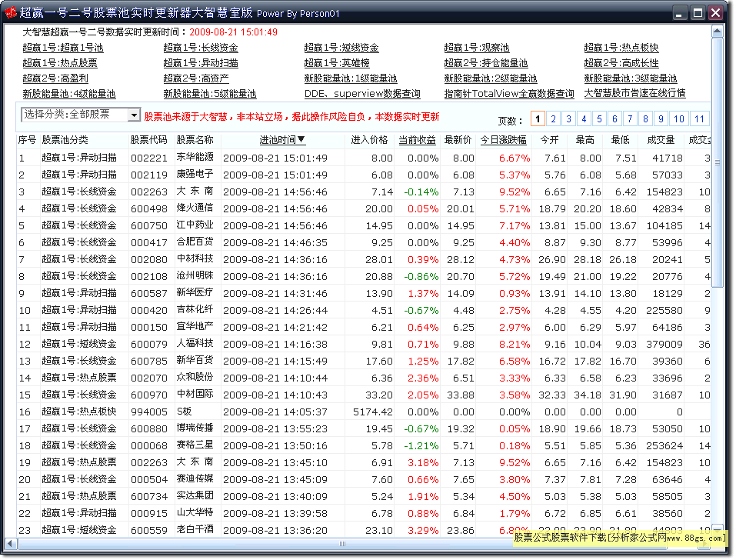Open the 新股能量池:3级能量池 link
This screenshot has width=736, height=560.
(x=630, y=78)
